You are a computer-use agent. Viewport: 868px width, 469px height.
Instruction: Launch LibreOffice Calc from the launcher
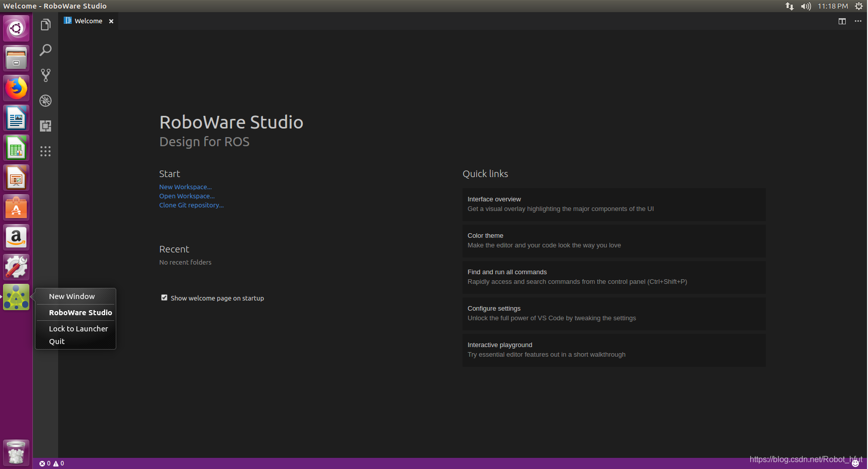coord(16,148)
